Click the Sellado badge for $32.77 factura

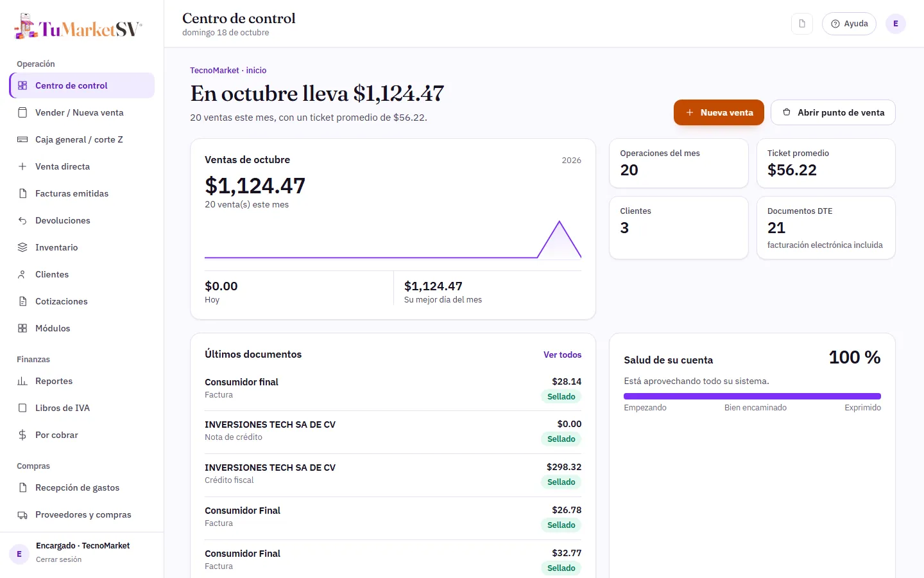point(561,568)
